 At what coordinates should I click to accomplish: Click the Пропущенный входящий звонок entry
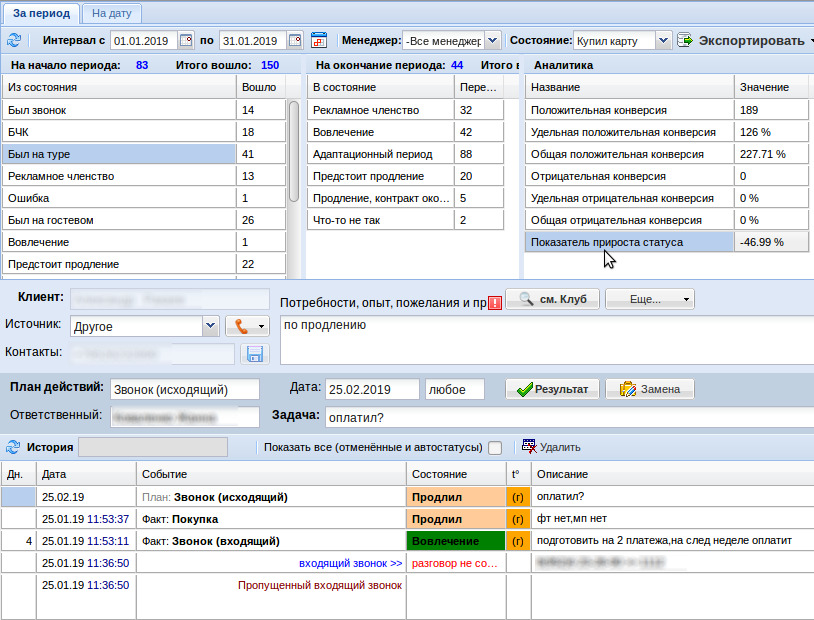[320, 585]
